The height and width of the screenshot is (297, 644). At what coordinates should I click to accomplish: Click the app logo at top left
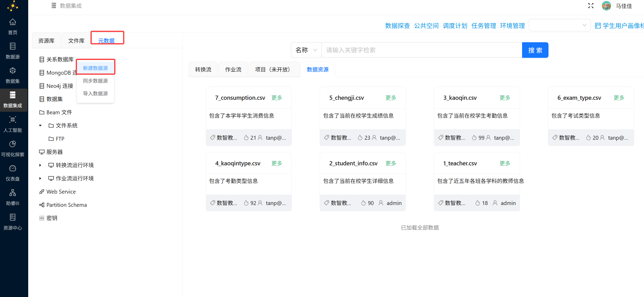pos(13,6)
